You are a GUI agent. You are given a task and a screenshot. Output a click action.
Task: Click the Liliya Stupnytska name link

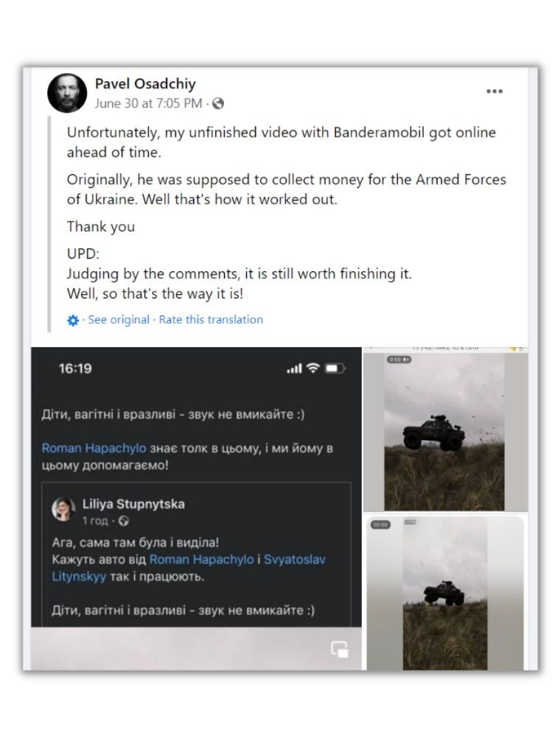tap(133, 504)
